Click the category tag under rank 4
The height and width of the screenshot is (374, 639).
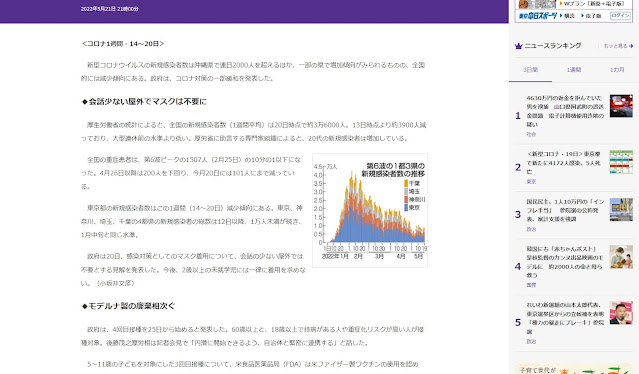tap(531, 285)
